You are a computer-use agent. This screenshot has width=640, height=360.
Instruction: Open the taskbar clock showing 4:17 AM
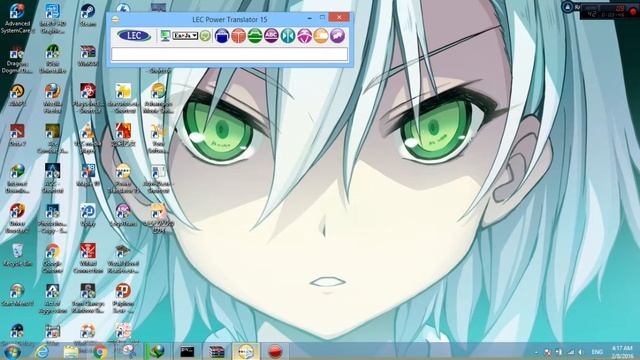click(622, 352)
